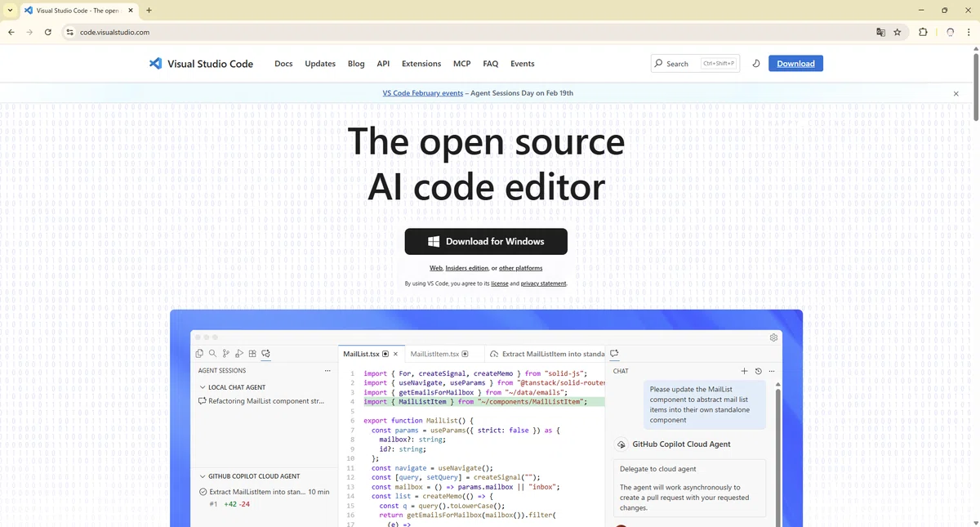980x527 pixels.
Task: Open the Docs menu item
Action: 283,64
